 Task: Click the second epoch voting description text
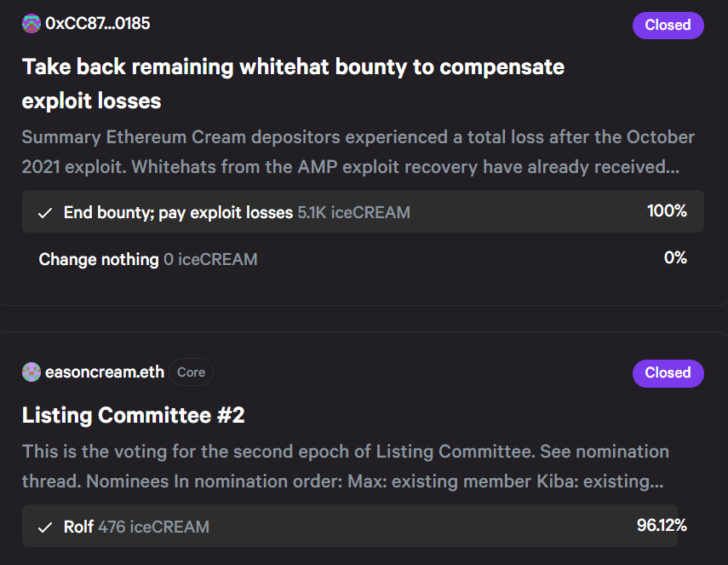(x=346, y=466)
